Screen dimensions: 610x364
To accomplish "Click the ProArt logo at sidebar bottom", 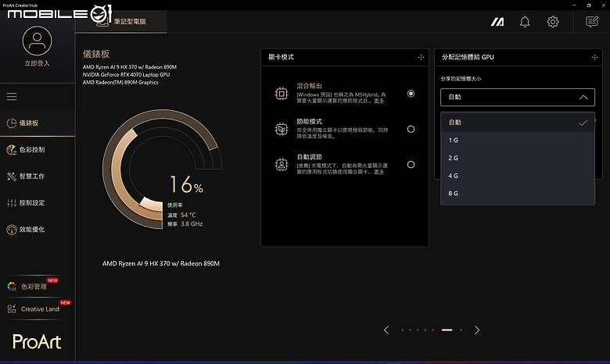I will pyautogui.click(x=37, y=341).
